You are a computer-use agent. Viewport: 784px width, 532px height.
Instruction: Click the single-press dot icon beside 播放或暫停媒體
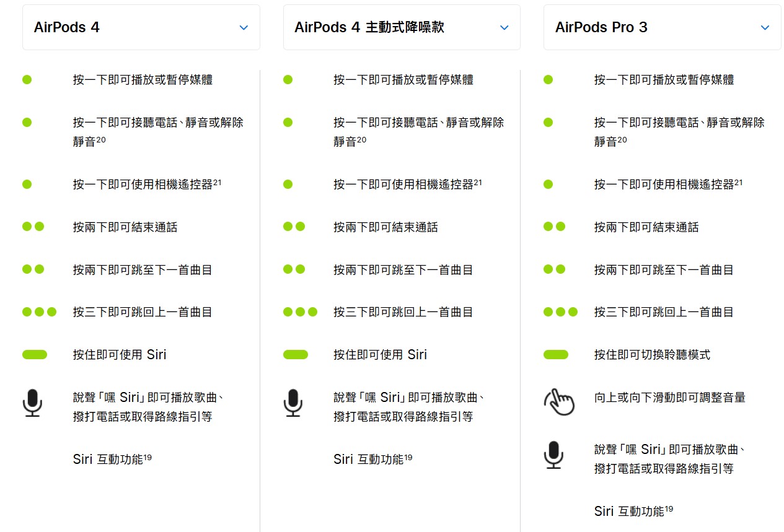click(27, 79)
